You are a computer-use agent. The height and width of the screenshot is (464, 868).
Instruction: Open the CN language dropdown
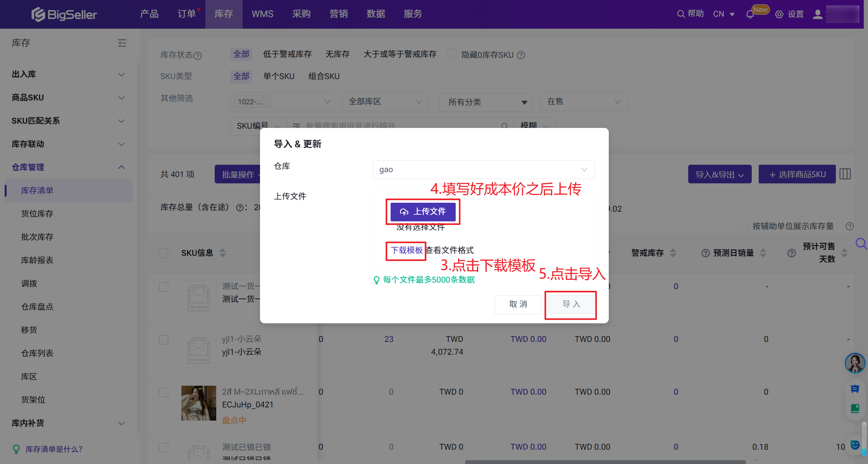tap(723, 14)
